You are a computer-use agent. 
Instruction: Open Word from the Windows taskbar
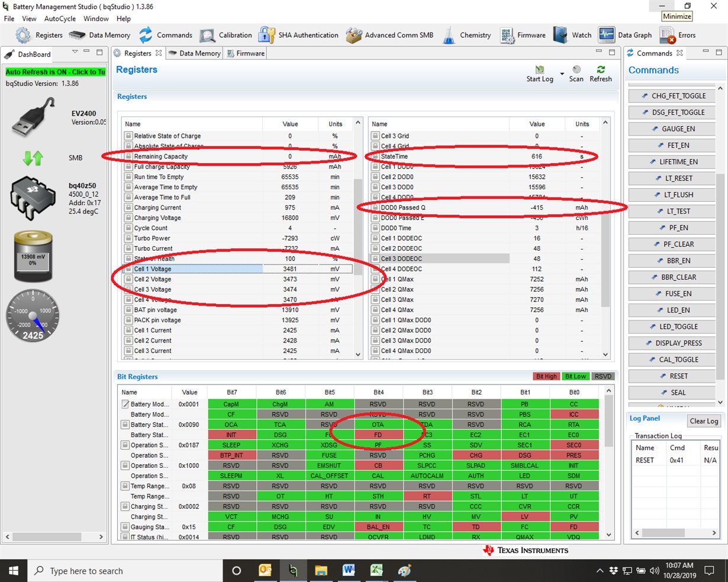pyautogui.click(x=349, y=571)
